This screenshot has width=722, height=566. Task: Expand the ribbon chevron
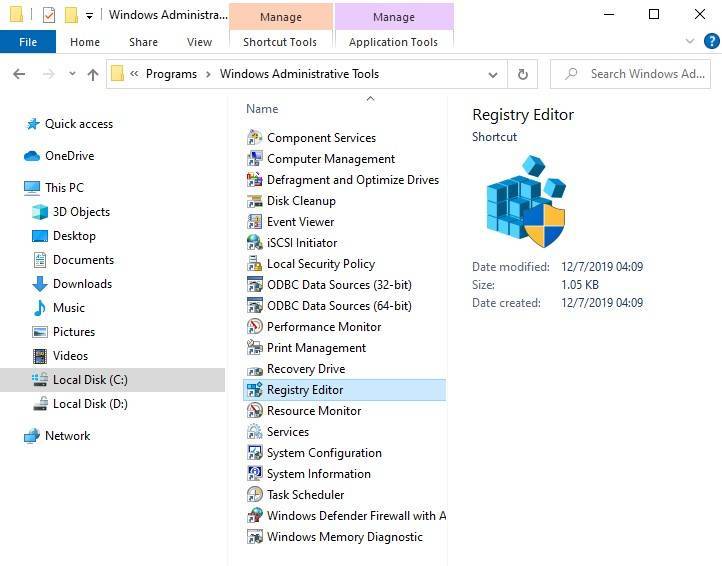(689, 41)
